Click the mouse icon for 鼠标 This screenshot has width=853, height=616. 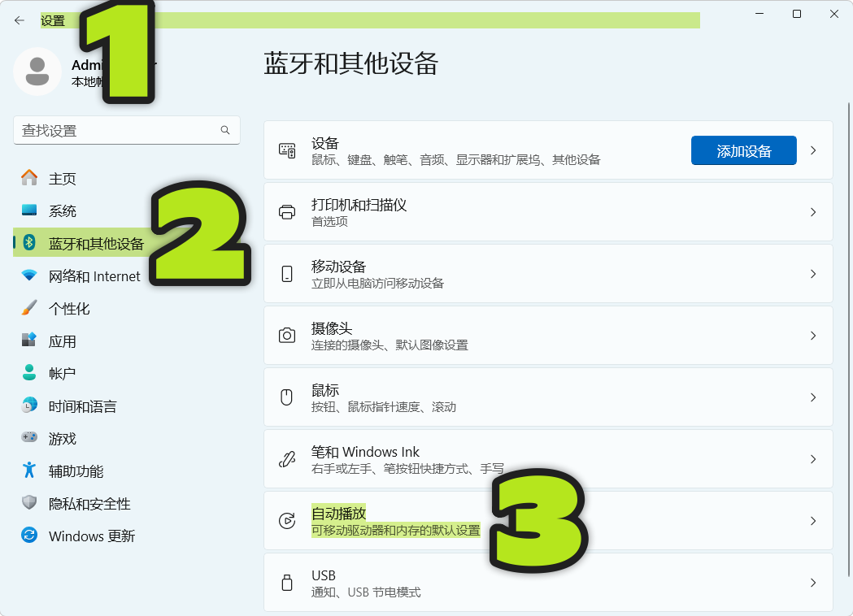[287, 397]
